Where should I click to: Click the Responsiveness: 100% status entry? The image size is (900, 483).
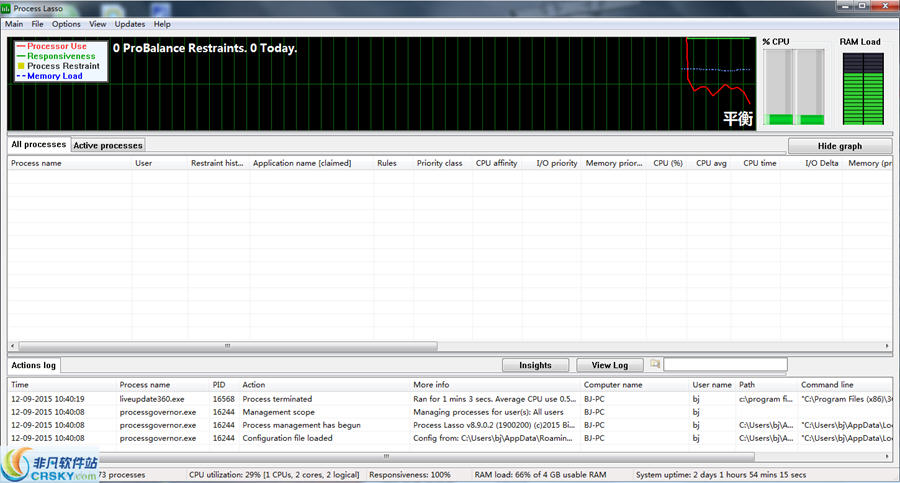coord(410,475)
